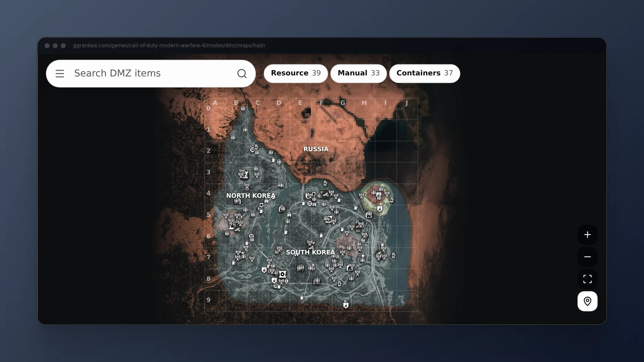This screenshot has height=362, width=644.
Task: Click the NORTH KOREA region label
Action: (251, 196)
